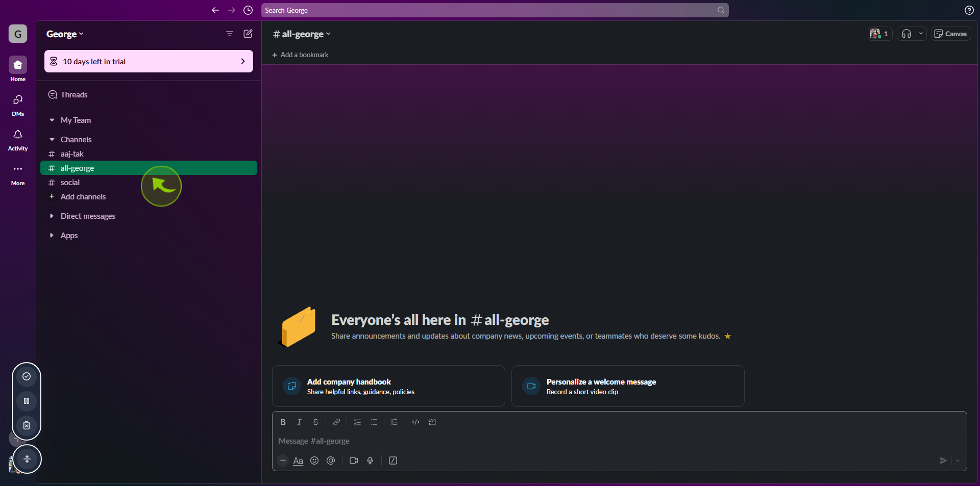Screen dimensions: 980x486
Task: Click the recorder checkmark done icon
Action: (27, 376)
